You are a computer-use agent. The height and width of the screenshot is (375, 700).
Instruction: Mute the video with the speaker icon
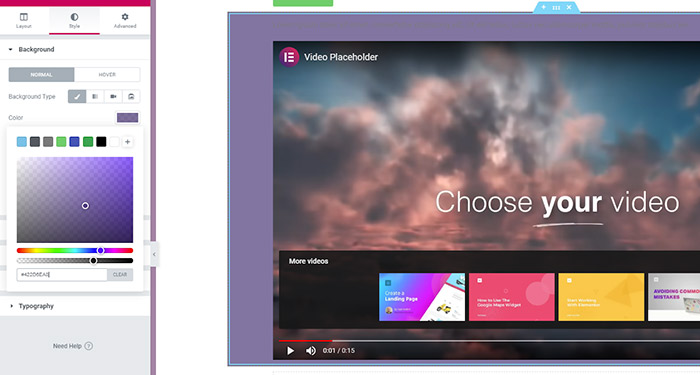[311, 351]
